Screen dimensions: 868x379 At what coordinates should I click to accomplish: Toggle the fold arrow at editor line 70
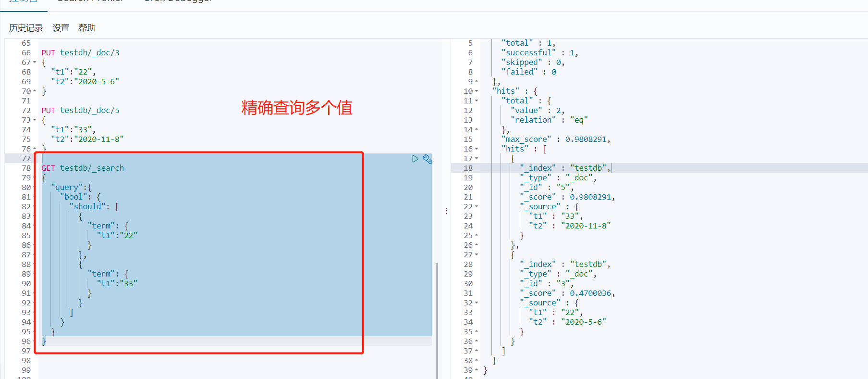(35, 91)
